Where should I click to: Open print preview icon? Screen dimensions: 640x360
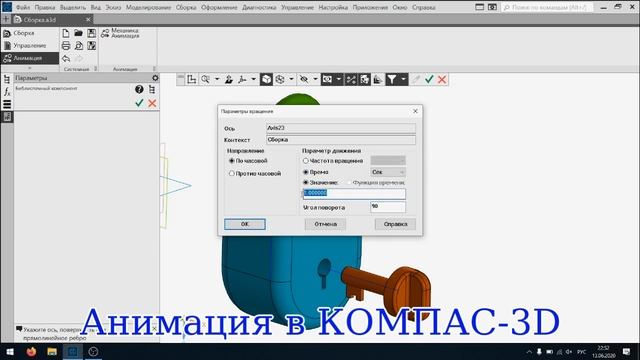78,46
